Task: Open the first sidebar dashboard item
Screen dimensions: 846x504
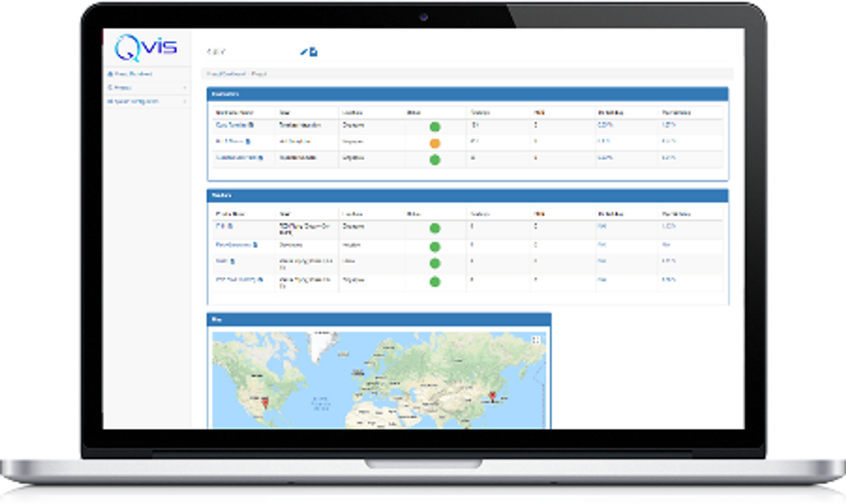Action: (130, 74)
